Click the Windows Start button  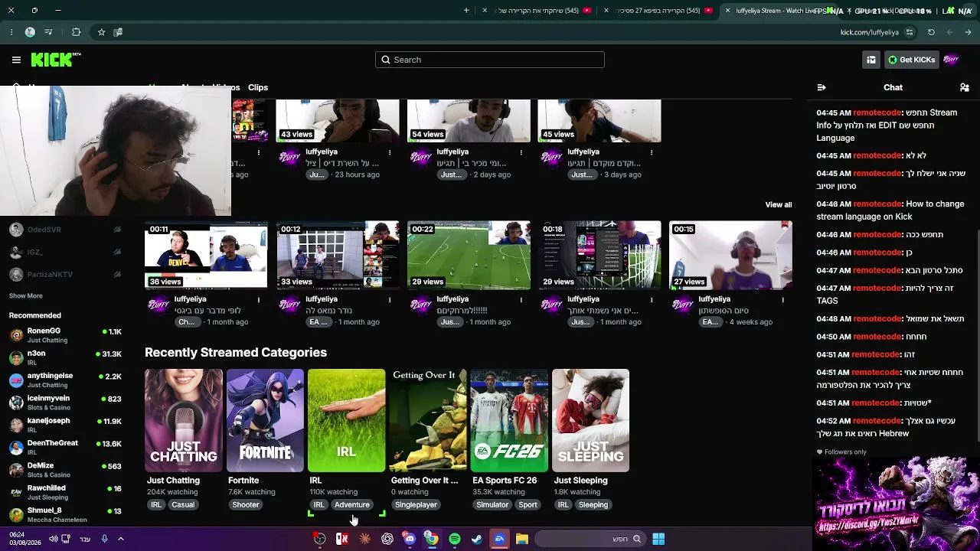[658, 539]
